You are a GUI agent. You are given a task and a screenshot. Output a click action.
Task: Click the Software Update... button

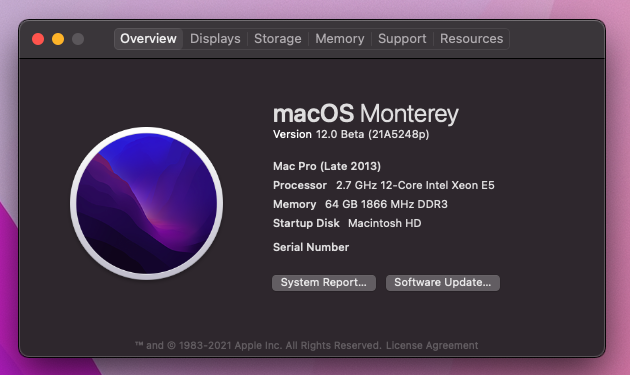pos(443,283)
